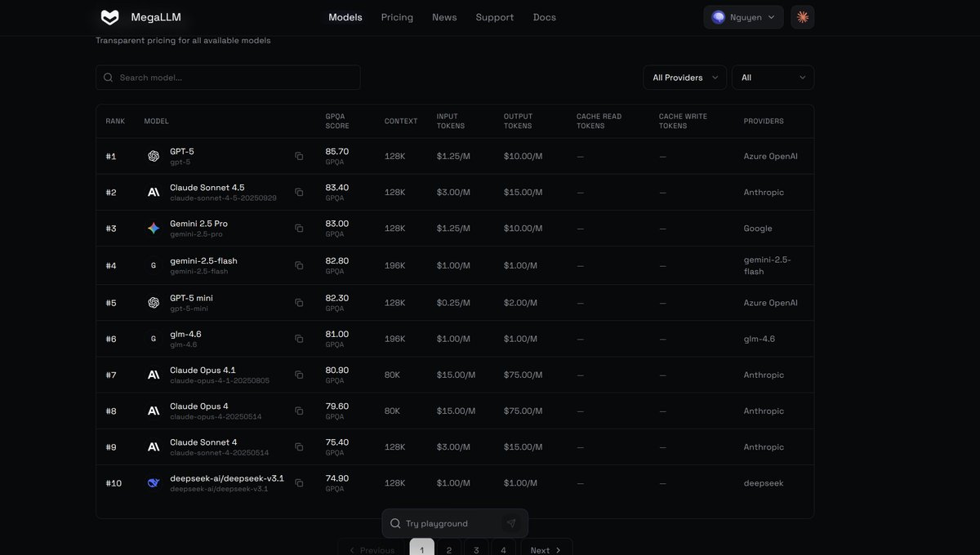The image size is (980, 555).
Task: Copy the gpt-5-mini model ID
Action: (299, 303)
